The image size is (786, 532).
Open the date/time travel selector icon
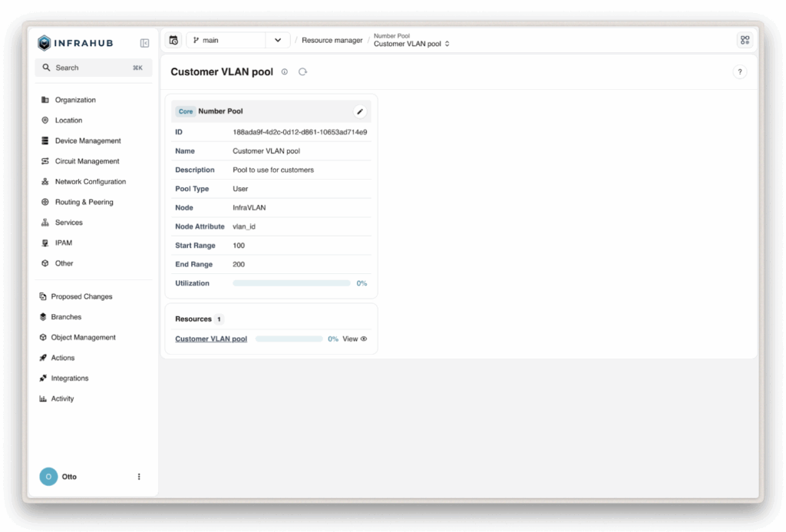[173, 39]
